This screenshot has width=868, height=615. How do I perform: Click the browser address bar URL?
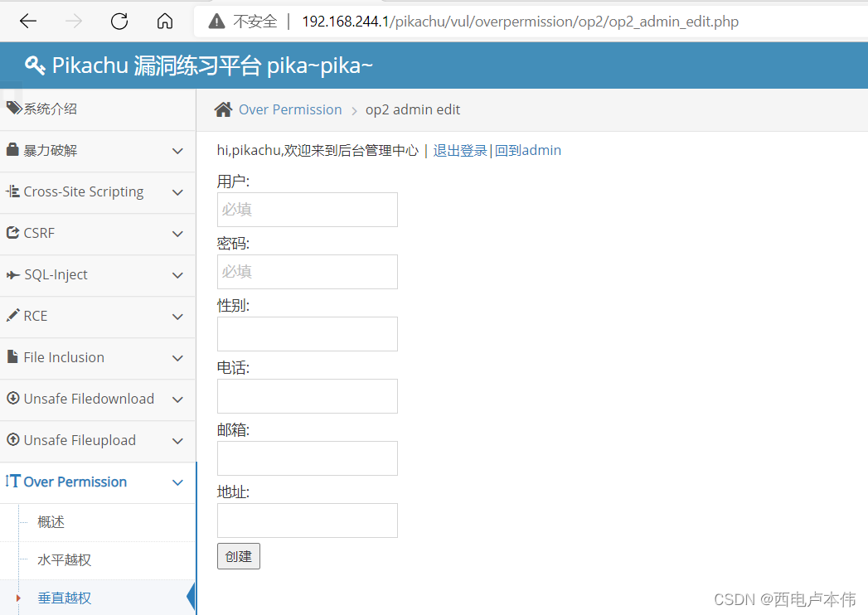(521, 22)
